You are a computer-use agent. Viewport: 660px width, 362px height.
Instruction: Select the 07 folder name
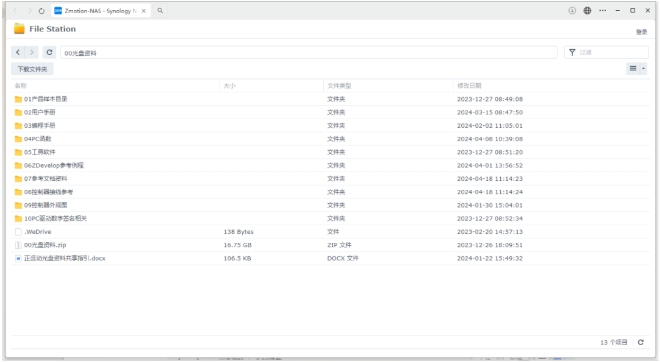point(45,178)
